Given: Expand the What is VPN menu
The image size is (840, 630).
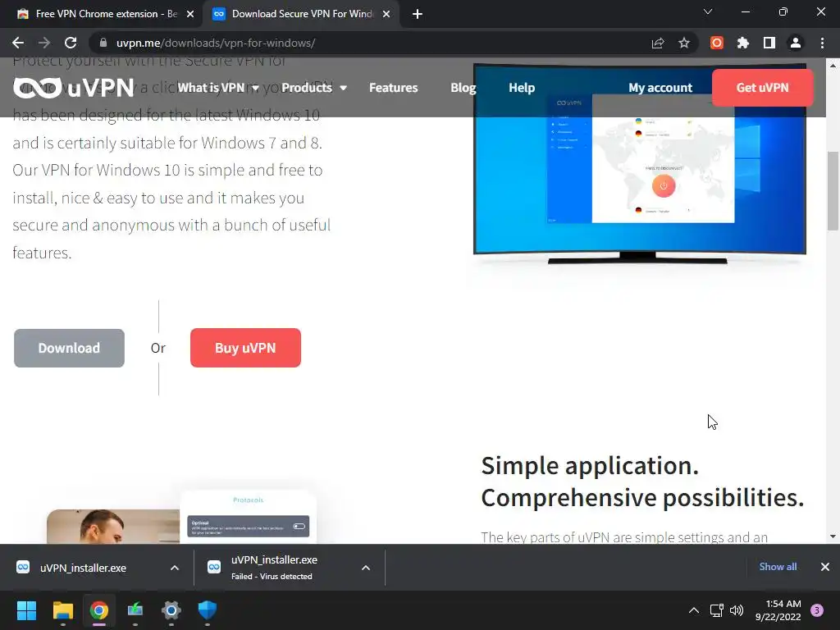Looking at the screenshot, I should tap(218, 87).
